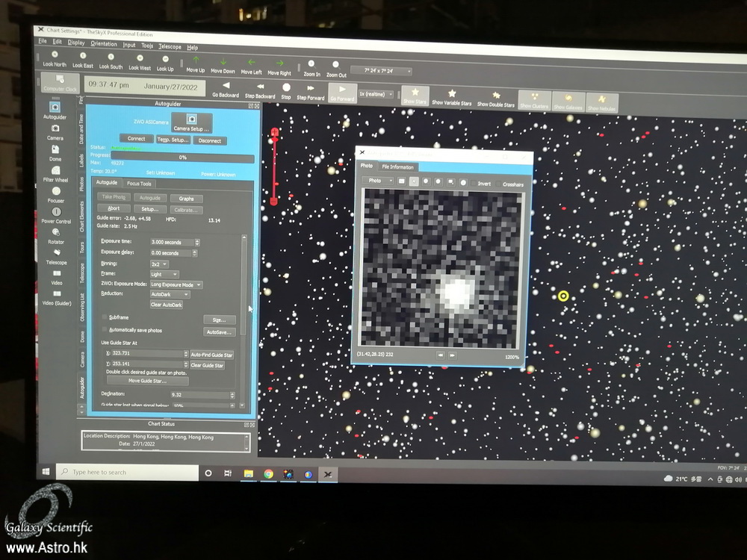Enable the Crosshairs checkbox in photo window
Viewport: 747px width, 560px height.
point(498,184)
